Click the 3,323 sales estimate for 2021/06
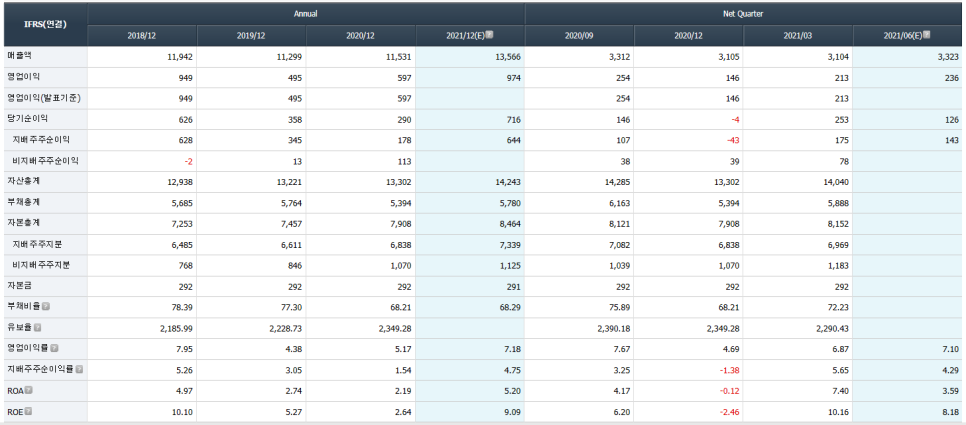 point(948,57)
